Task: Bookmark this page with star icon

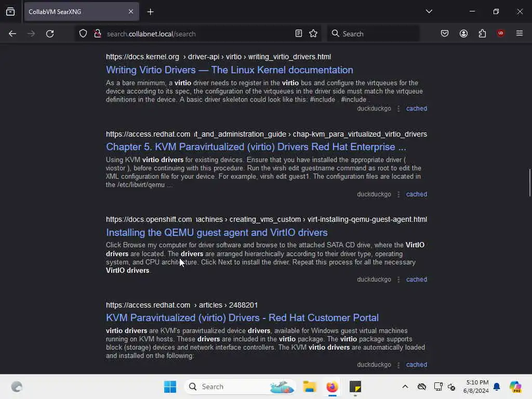Action: pos(313,34)
